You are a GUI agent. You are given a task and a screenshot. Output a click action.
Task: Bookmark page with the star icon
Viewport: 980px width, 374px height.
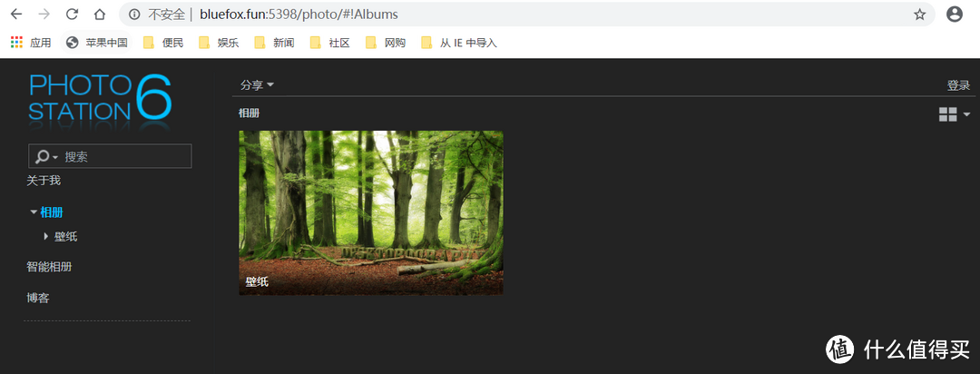(x=919, y=15)
